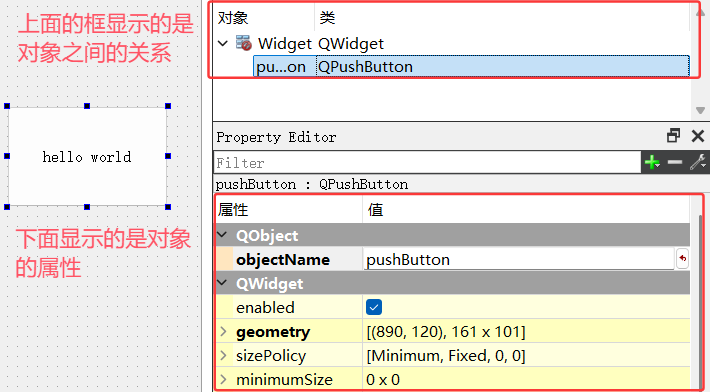The image size is (710, 392).
Task: Expand the geometry property
Action: click(x=223, y=331)
